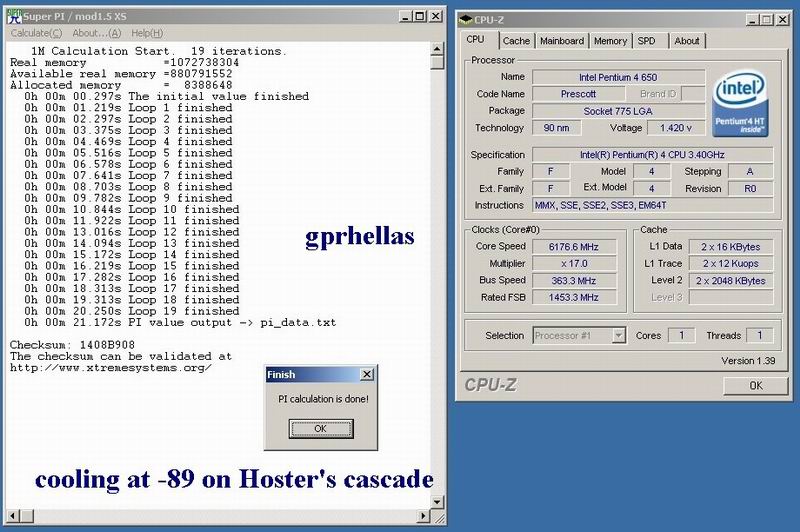Click the Code Name field showing Prescott
Image resolution: width=800 pixels, height=532 pixels.
(578, 94)
